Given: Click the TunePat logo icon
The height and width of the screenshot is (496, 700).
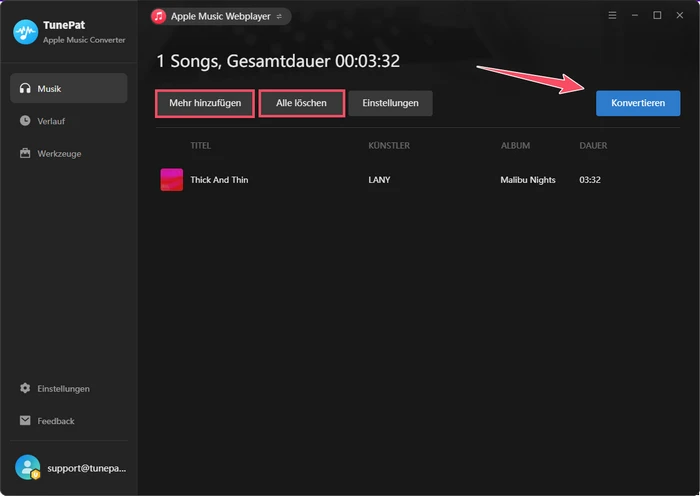Looking at the screenshot, I should tap(25, 32).
